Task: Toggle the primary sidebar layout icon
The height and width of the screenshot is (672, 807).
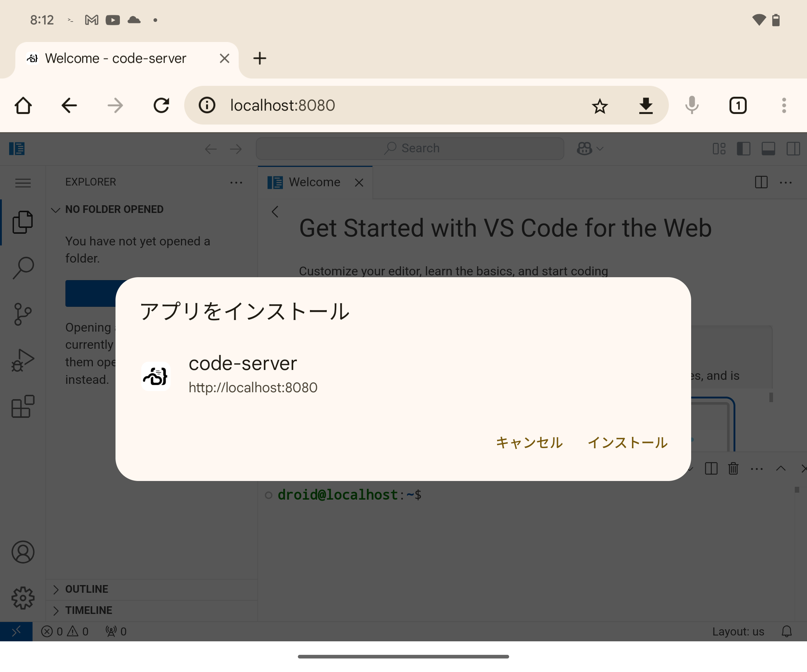Action: [x=744, y=149]
